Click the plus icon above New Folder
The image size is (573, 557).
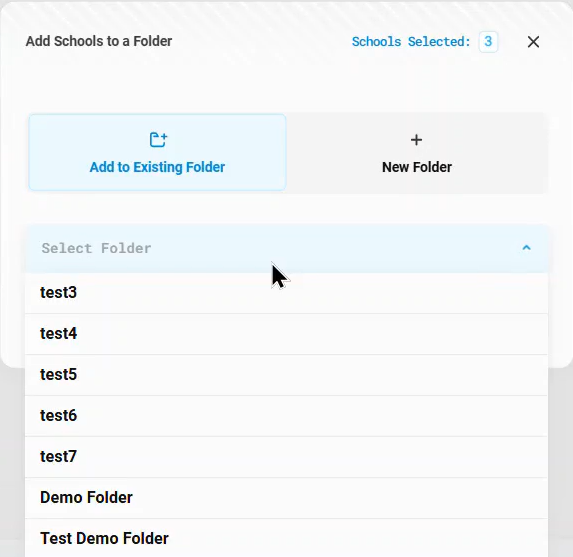click(416, 140)
